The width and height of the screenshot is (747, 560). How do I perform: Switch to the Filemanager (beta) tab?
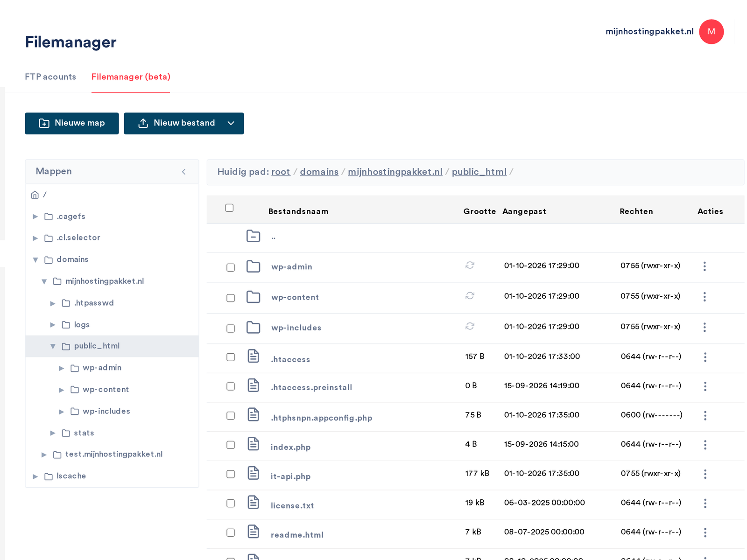pyautogui.click(x=131, y=77)
